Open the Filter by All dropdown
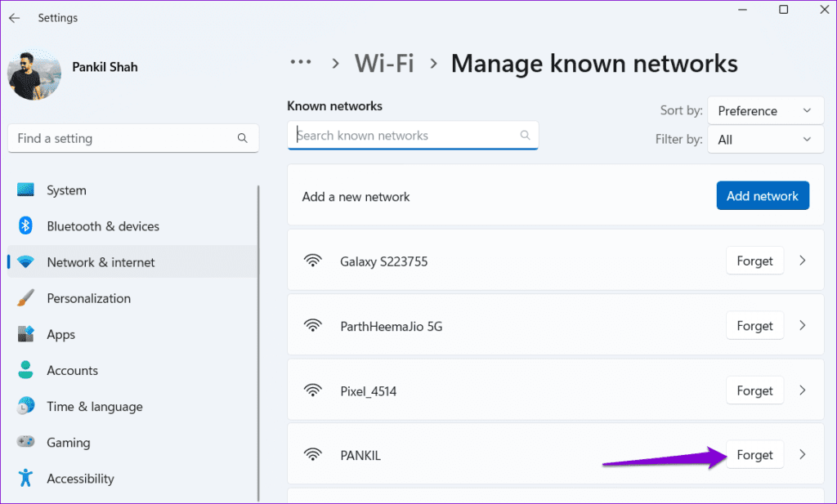The height and width of the screenshot is (504, 837). [x=765, y=139]
